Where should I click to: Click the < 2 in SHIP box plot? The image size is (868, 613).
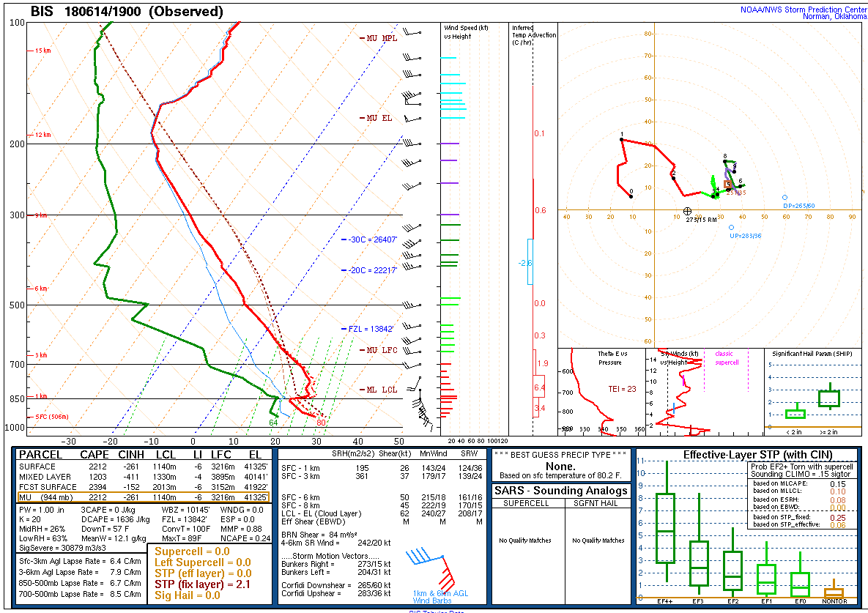tap(795, 412)
